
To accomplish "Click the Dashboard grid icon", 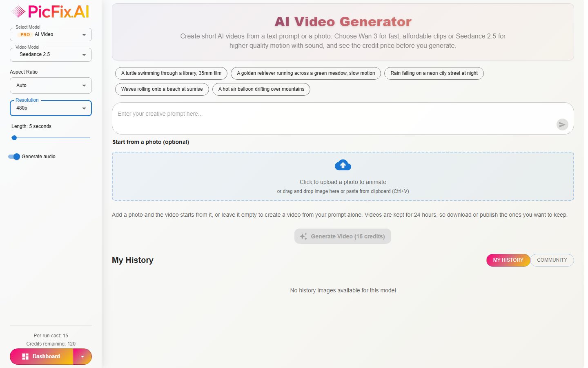I will pos(25,357).
